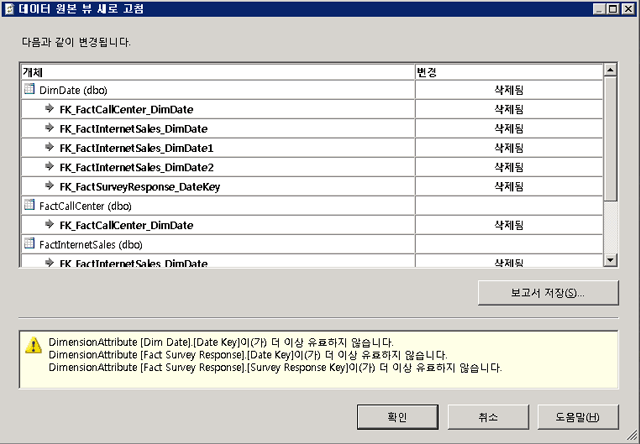Close the dialog with the X button
Image resolution: width=640 pixels, height=444 pixels.
[628, 9]
